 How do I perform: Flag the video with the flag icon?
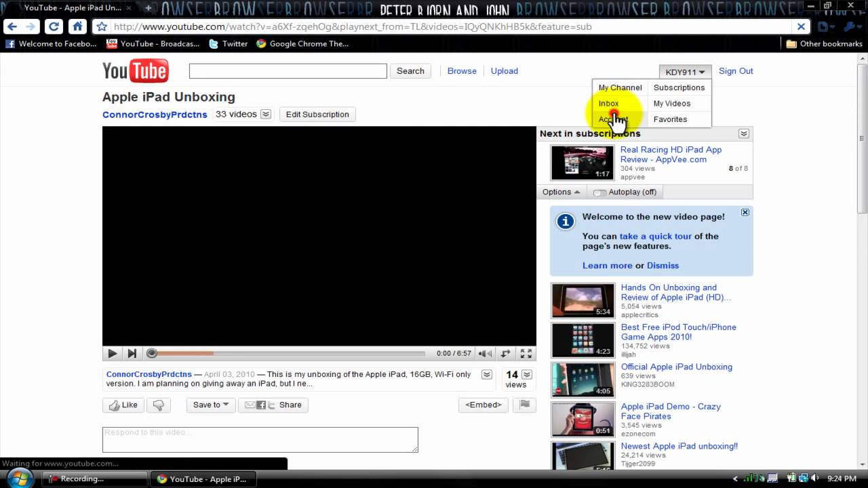524,405
